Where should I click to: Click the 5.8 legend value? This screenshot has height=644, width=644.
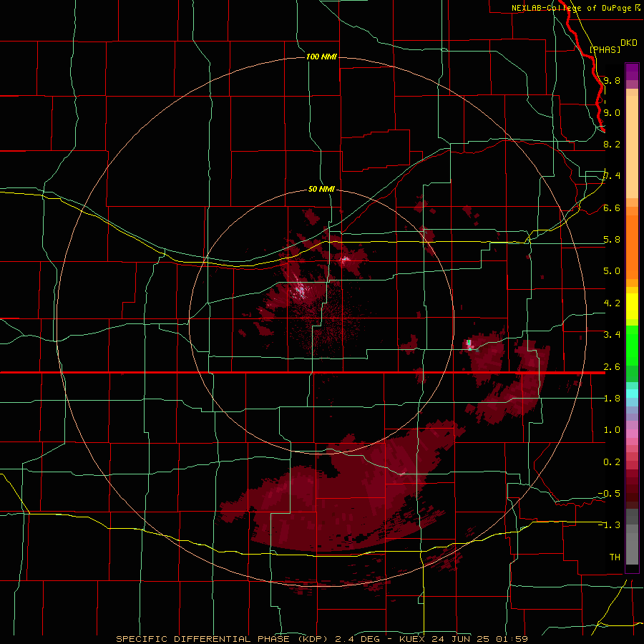tap(612, 240)
